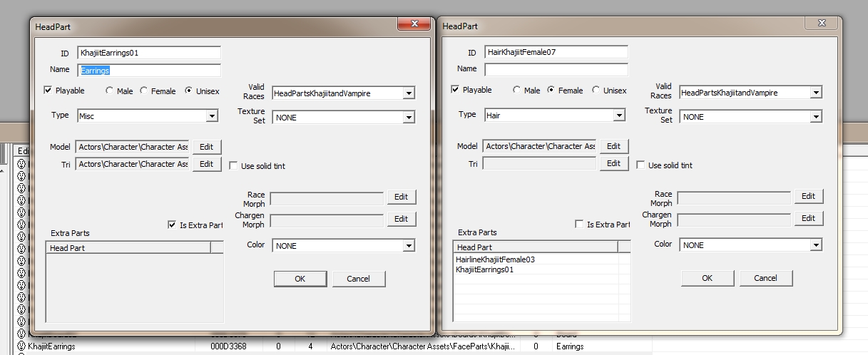Click Head Part column header in KhajiitEarrings01 dialog
The height and width of the screenshot is (355, 868).
tap(128, 248)
